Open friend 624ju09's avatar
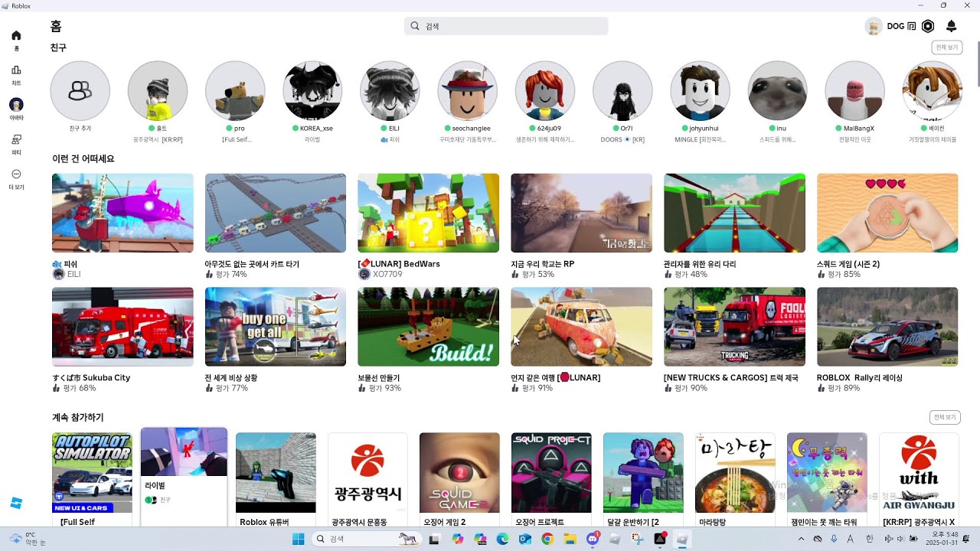This screenshot has width=980, height=551. tap(545, 91)
